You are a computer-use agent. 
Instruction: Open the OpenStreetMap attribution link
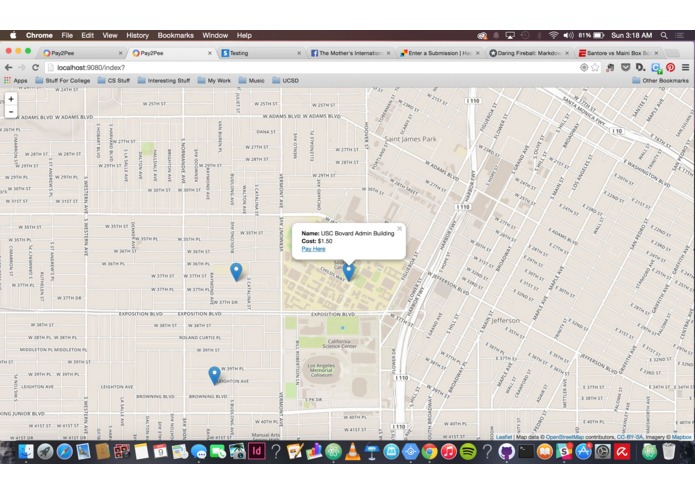pos(565,437)
